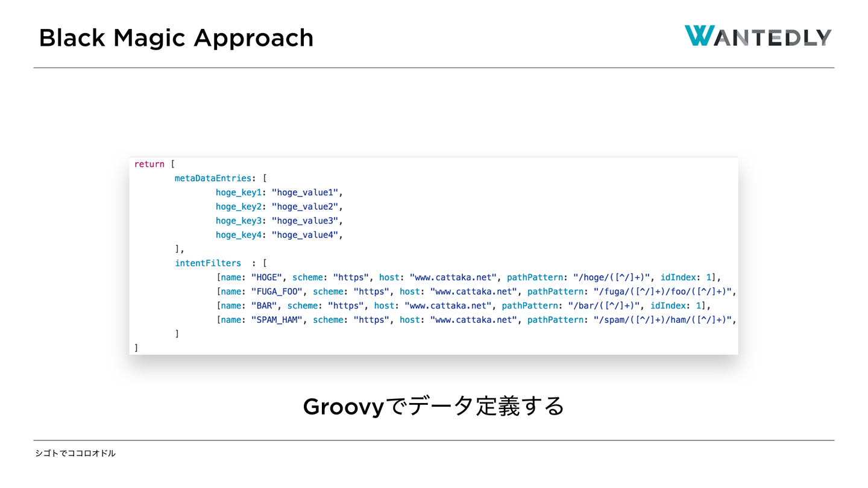Click the "hoge_key4" key

click(x=239, y=235)
